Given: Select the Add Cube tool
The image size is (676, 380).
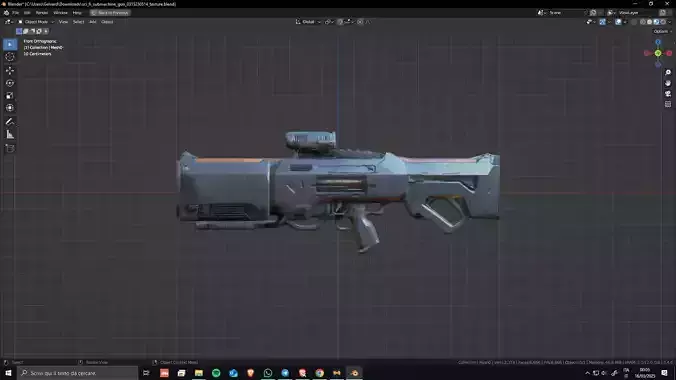Looking at the screenshot, I should point(10,148).
